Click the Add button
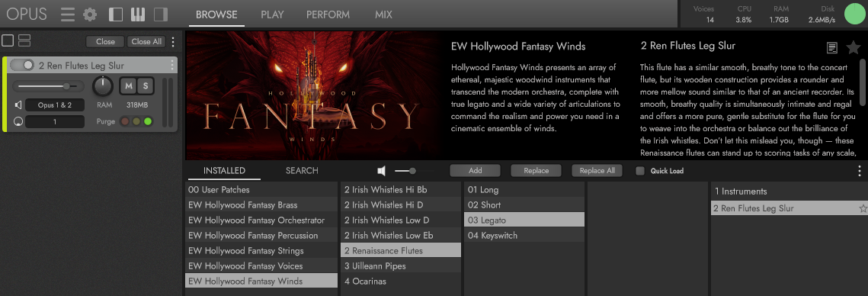The image size is (868, 296). click(475, 171)
